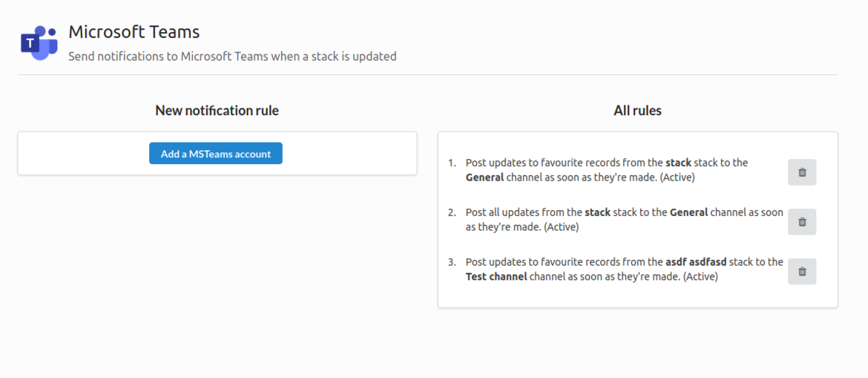Delete the second rule posting all updates

(x=801, y=221)
